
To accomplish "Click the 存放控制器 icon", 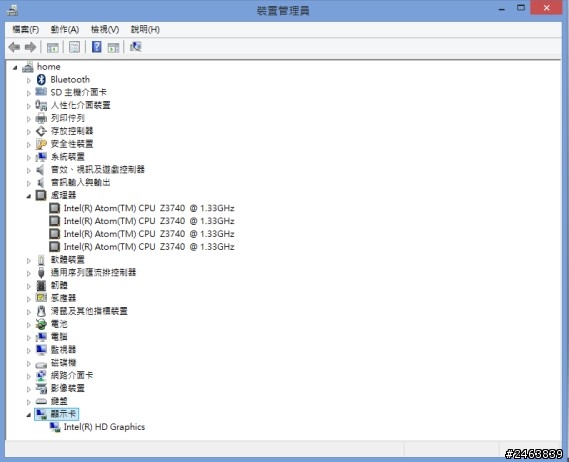I will pos(41,131).
